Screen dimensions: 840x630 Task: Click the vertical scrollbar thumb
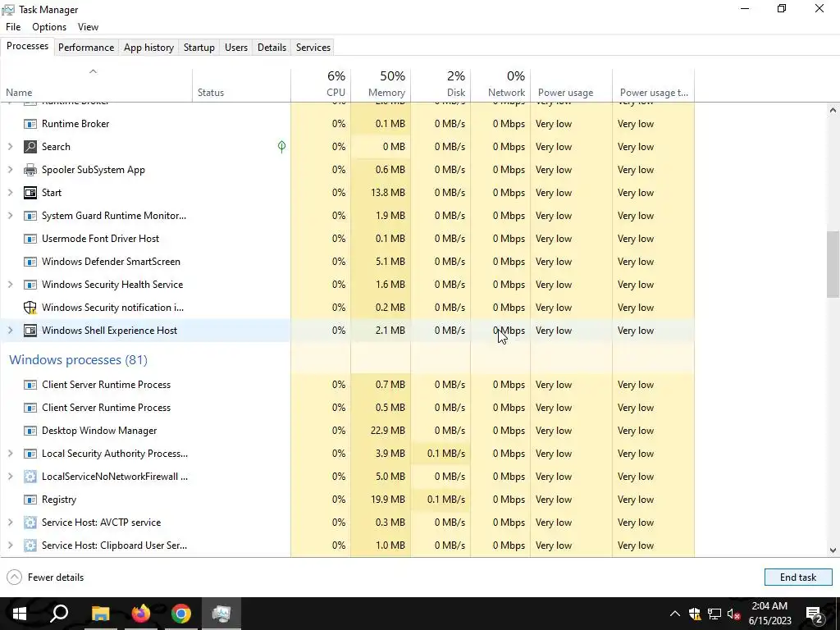click(x=833, y=264)
